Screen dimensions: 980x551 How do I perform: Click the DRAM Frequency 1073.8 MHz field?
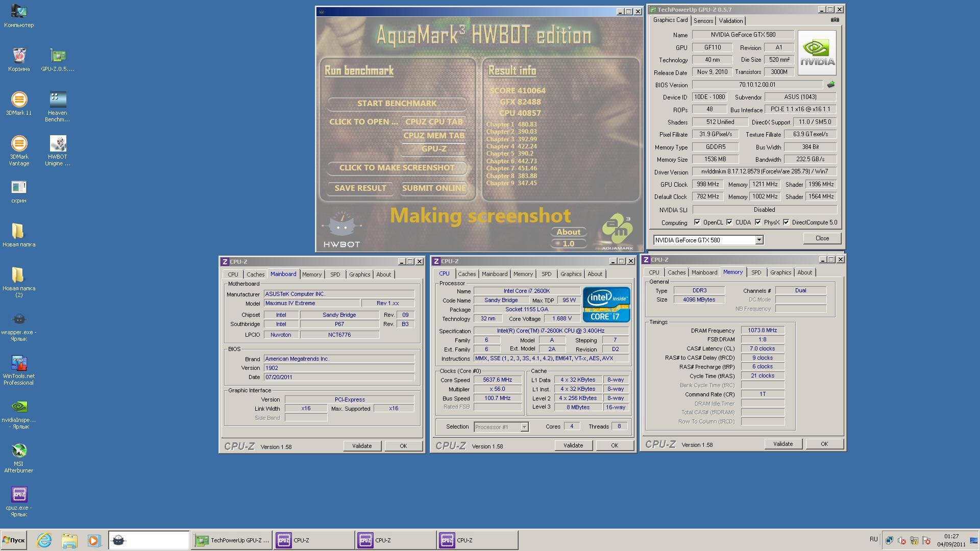click(x=763, y=331)
